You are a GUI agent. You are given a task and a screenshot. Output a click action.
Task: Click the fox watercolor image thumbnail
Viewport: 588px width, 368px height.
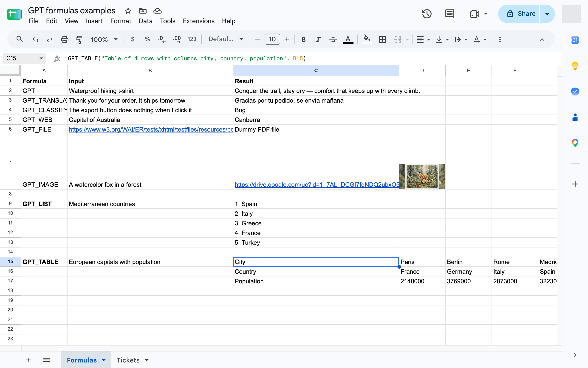click(x=422, y=176)
